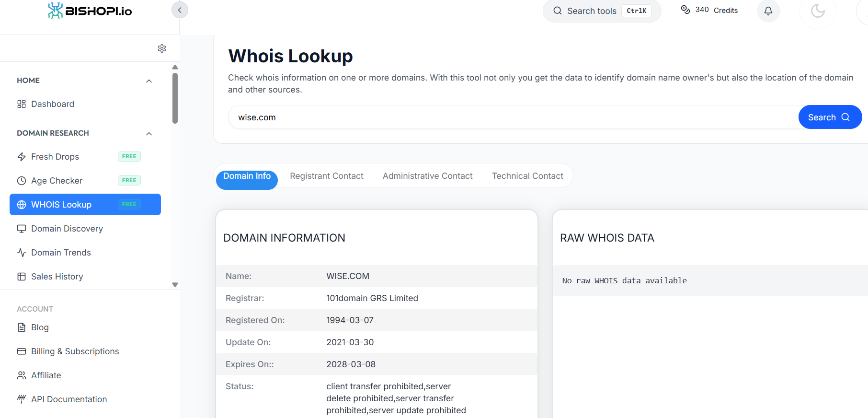
Task: Click the Domain Discovery monitor icon
Action: tap(22, 229)
